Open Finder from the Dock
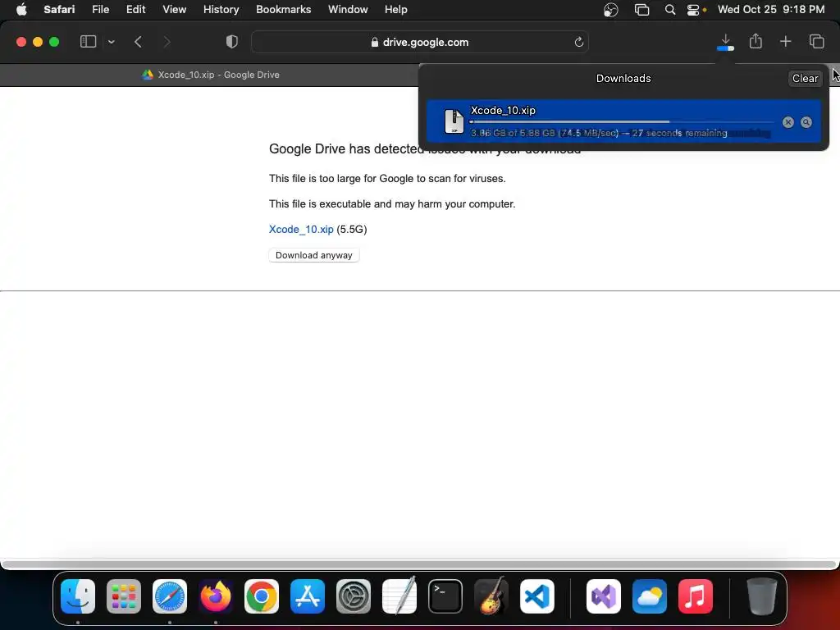The width and height of the screenshot is (840, 630). (78, 596)
